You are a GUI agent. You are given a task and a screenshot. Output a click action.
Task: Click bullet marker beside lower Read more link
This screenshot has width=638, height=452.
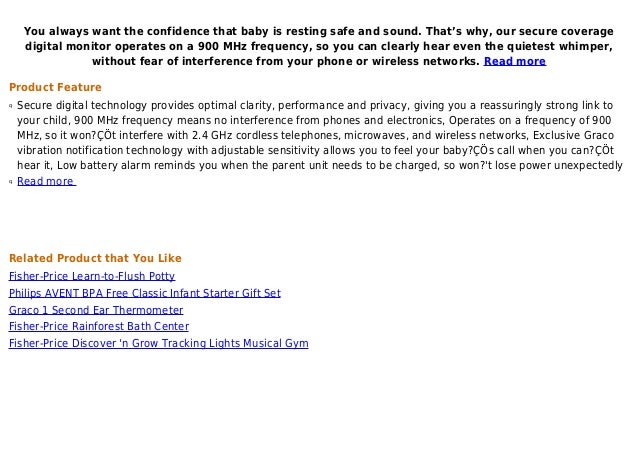(x=11, y=182)
